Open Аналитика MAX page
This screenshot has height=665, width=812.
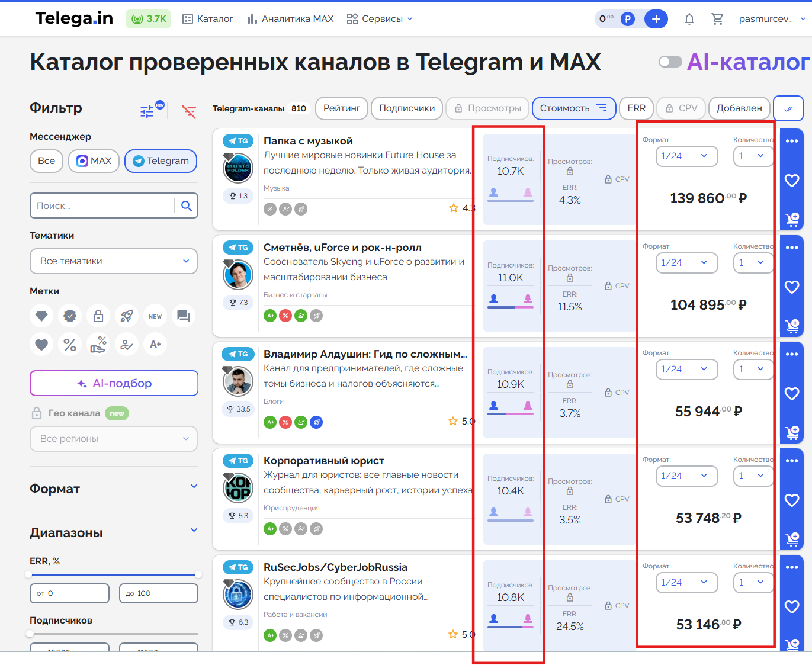pyautogui.click(x=291, y=19)
